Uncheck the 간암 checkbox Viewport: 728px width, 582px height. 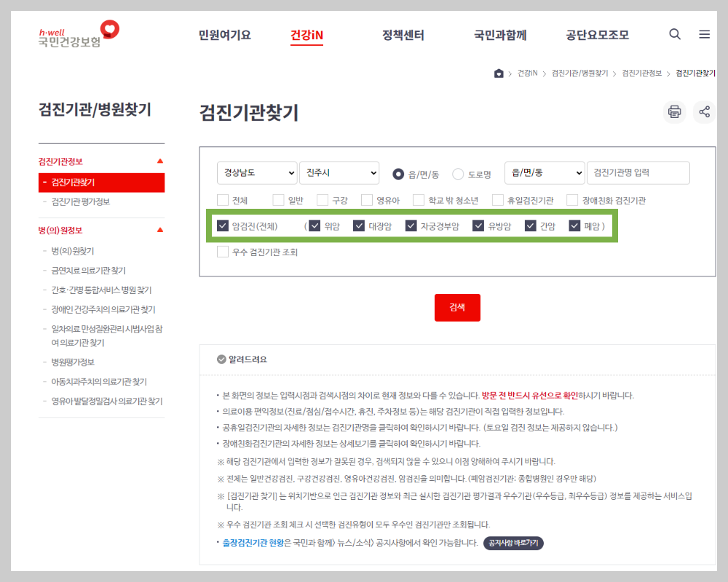(531, 226)
